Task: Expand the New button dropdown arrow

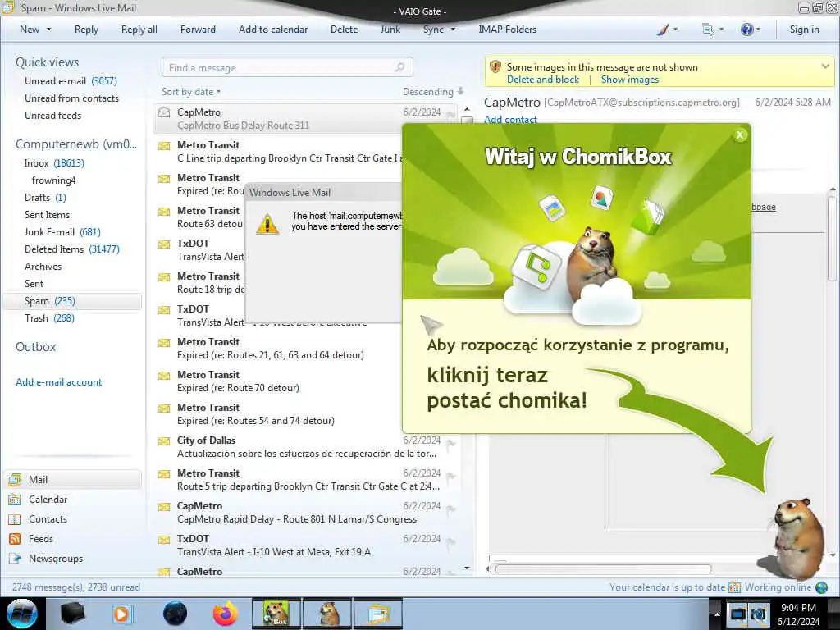Action: coord(48,30)
